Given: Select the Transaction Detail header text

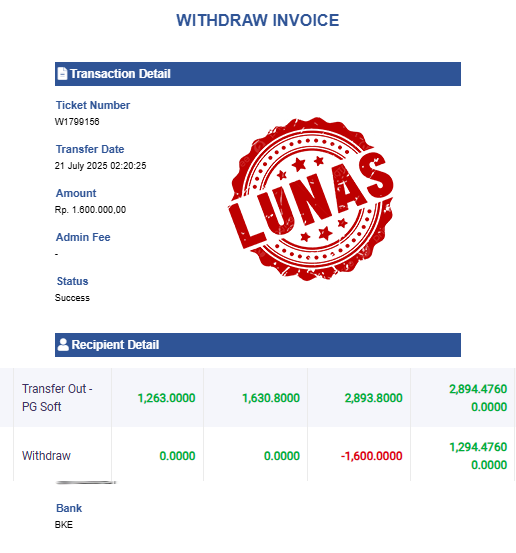Looking at the screenshot, I should (x=120, y=74).
